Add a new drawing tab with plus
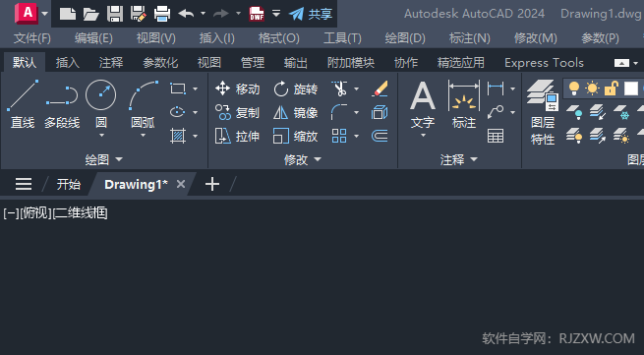 [x=212, y=184]
